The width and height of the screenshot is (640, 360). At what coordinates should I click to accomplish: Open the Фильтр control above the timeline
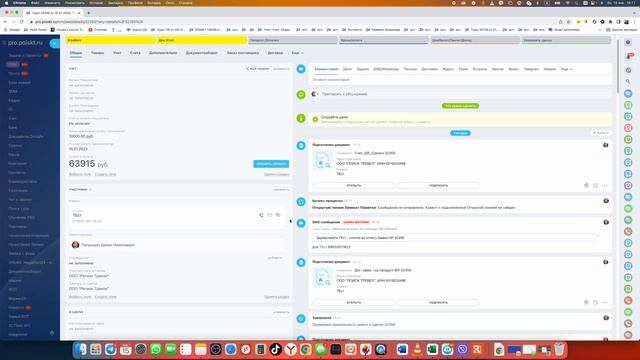click(601, 133)
